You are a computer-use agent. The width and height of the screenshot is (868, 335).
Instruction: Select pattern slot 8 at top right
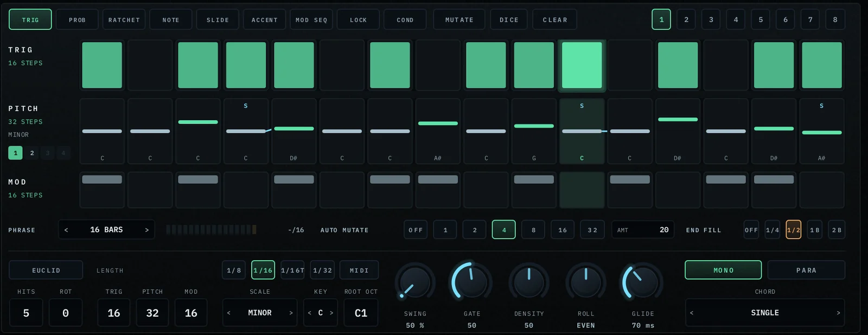[835, 20]
